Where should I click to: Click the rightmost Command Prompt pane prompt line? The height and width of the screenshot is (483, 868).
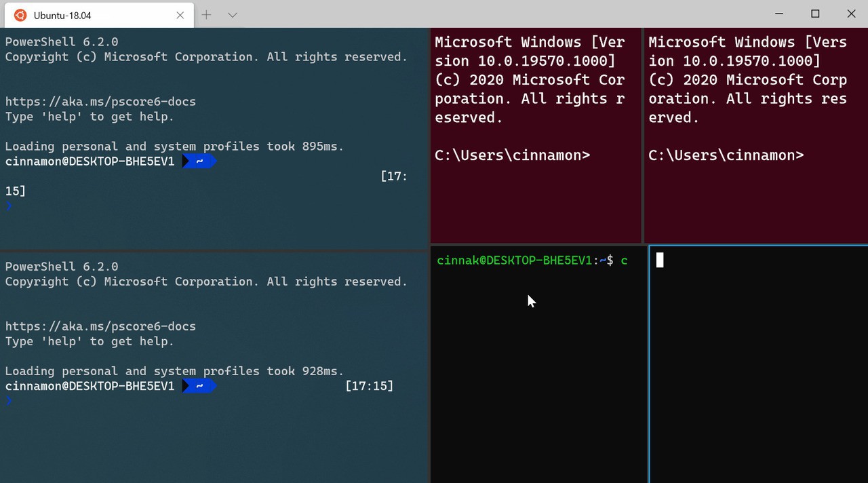726,155
